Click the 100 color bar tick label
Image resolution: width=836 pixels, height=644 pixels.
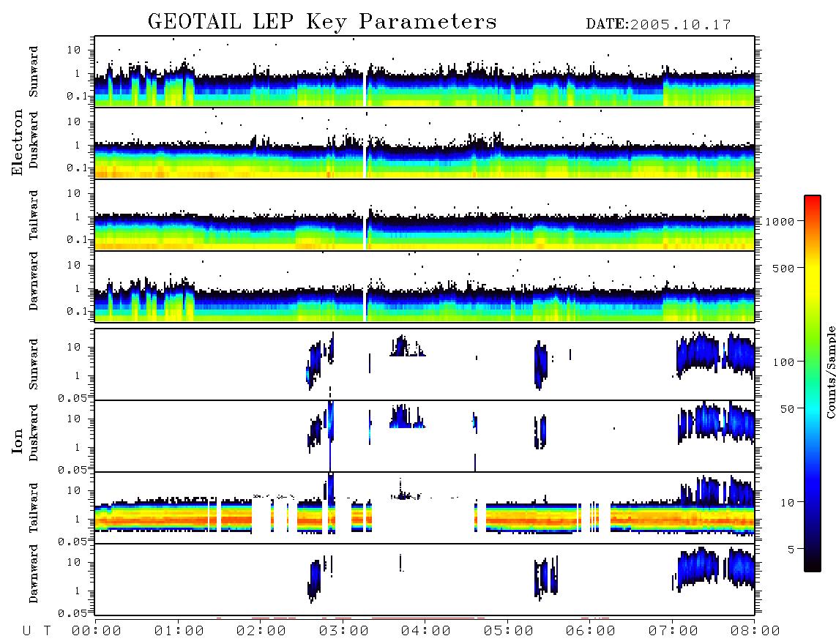pos(783,362)
